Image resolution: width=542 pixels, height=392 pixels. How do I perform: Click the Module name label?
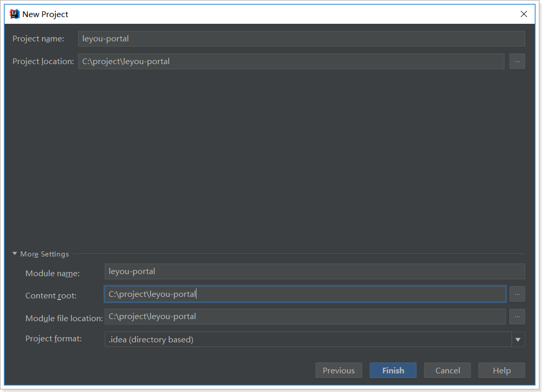pos(53,274)
